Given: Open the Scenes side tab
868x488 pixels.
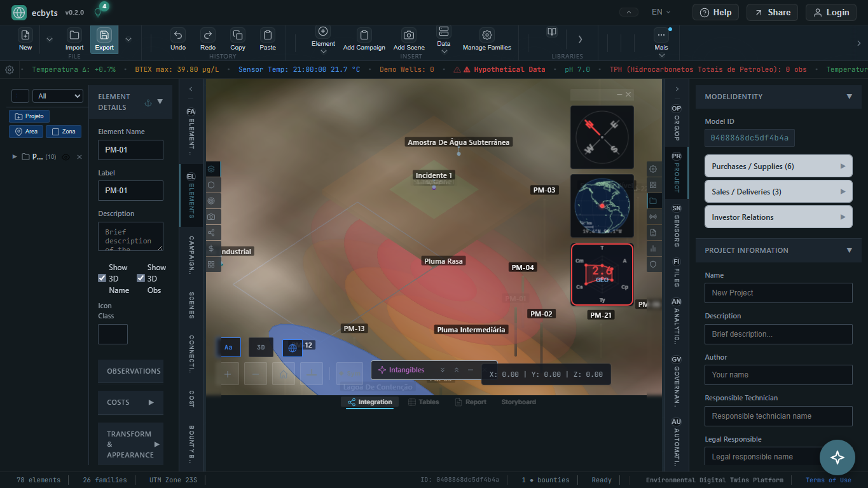Looking at the screenshot, I should click(x=191, y=305).
